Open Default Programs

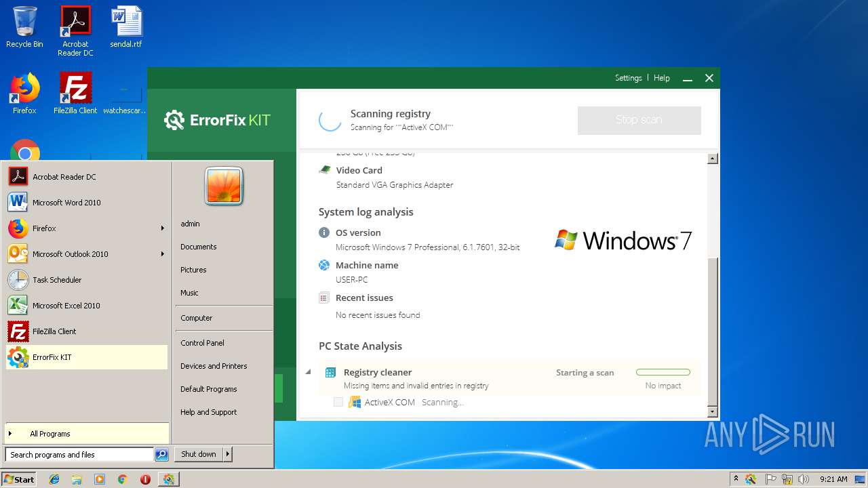click(208, 389)
